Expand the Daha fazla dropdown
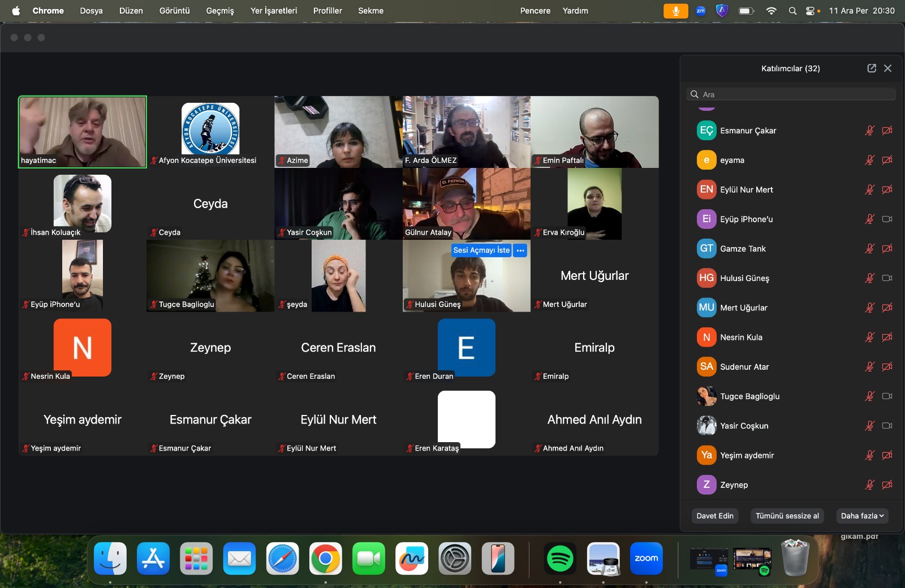 [x=861, y=516]
